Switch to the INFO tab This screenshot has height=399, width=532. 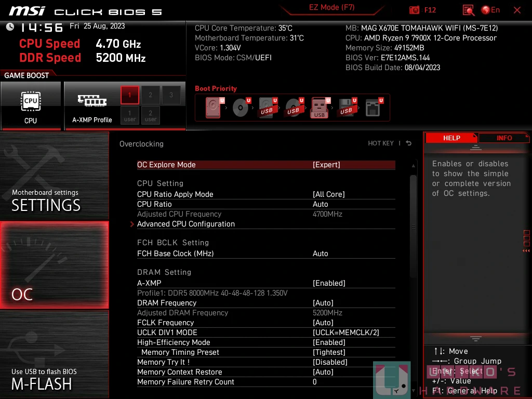click(x=504, y=138)
